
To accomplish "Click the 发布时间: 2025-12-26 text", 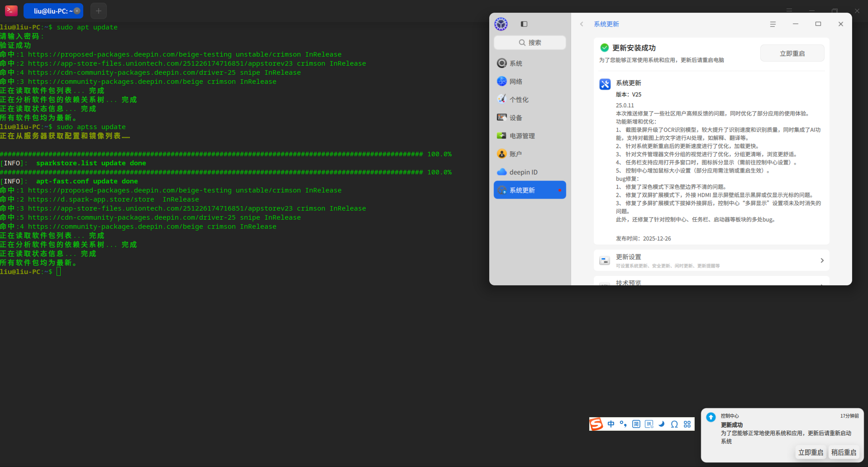I will point(643,239).
